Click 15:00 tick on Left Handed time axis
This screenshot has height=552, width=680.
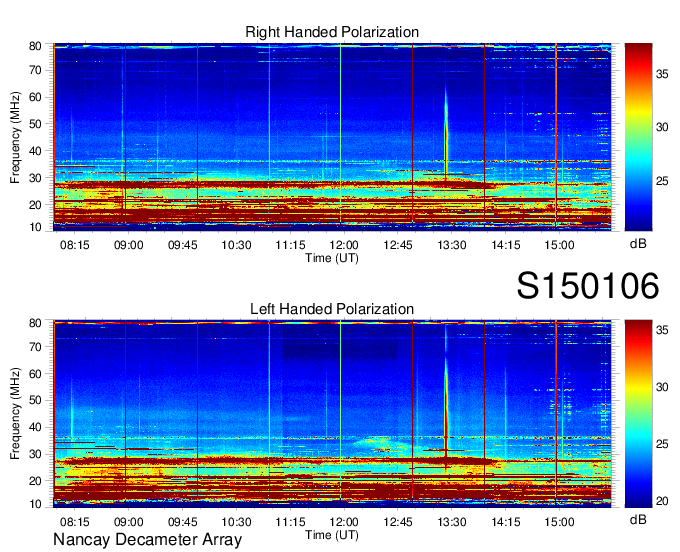pyautogui.click(x=559, y=522)
